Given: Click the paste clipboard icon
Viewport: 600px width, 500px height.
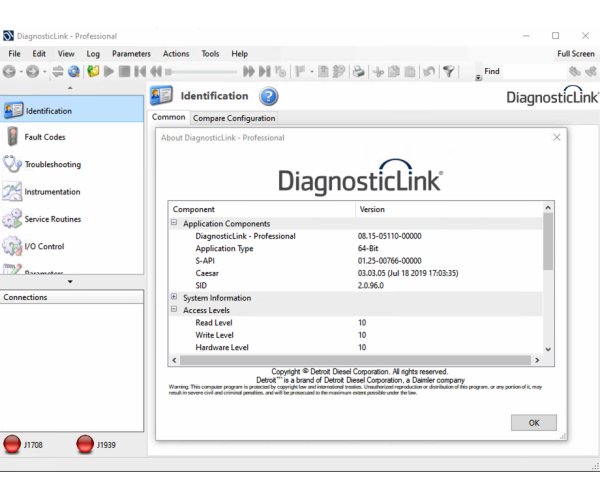Looking at the screenshot, I should point(410,72).
